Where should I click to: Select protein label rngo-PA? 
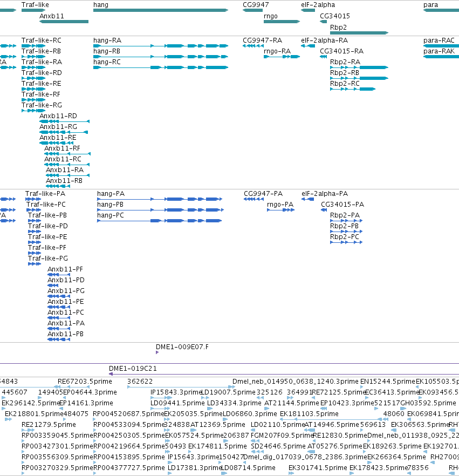[280, 205]
